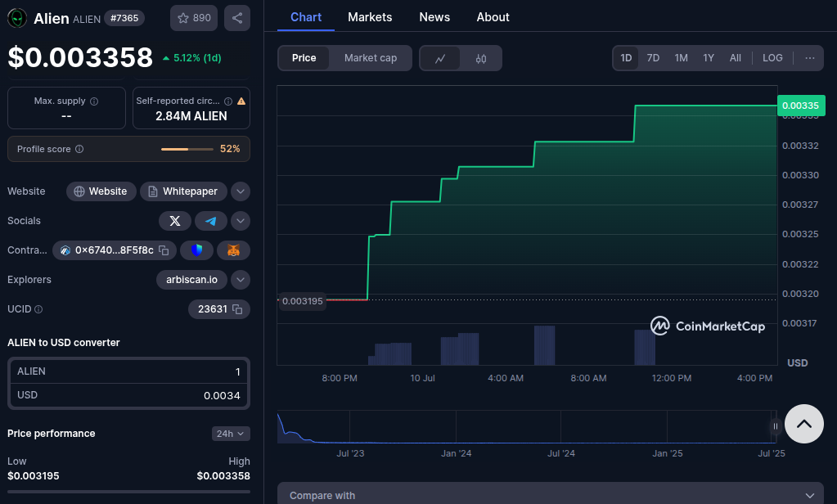Click the 0.00335 current price label
This screenshot has height=504, width=837.
[801, 106]
